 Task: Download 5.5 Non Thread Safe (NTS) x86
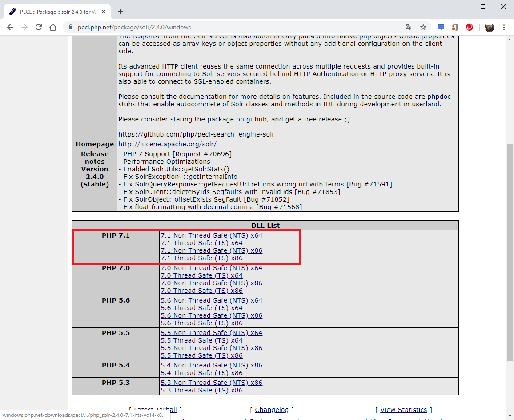click(212, 348)
